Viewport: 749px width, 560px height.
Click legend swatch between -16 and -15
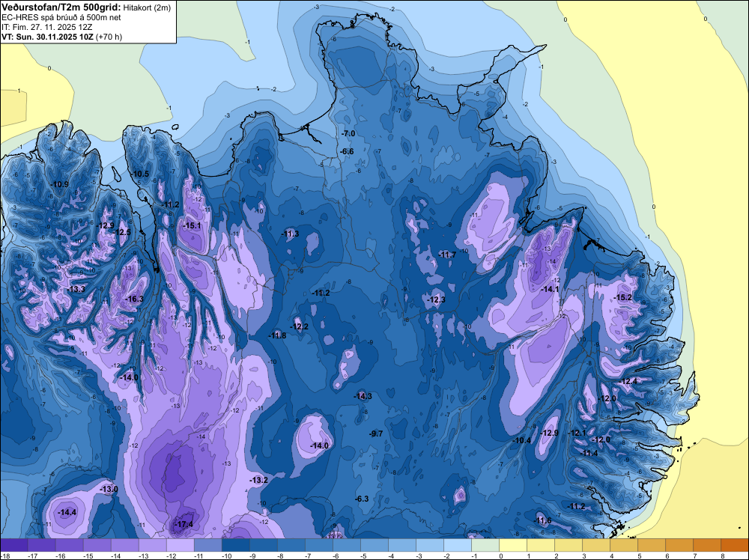coord(69,545)
